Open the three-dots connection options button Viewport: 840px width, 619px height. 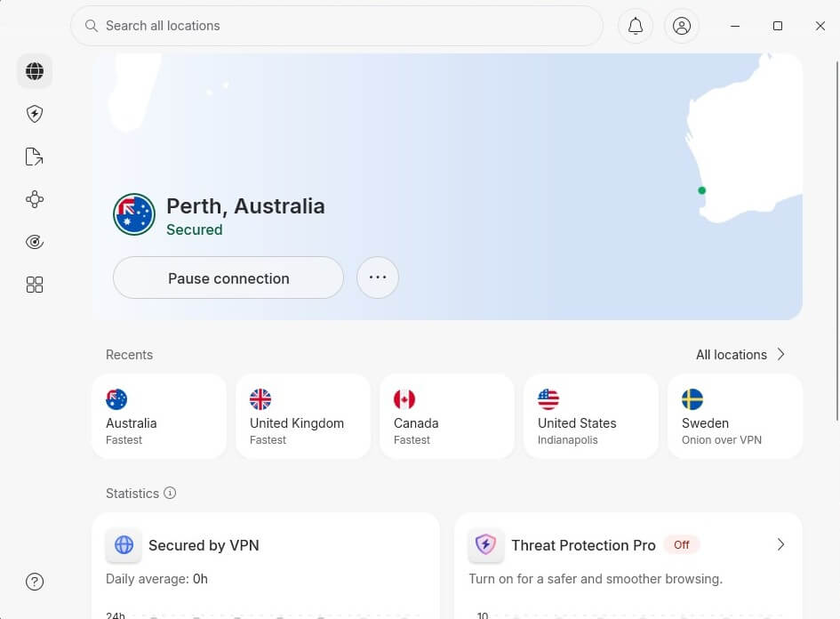click(x=378, y=277)
